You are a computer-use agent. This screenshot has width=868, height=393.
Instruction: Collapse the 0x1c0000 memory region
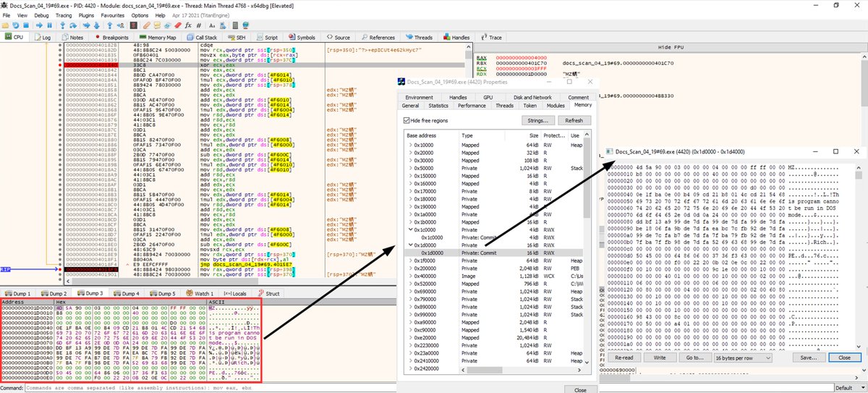click(410, 229)
